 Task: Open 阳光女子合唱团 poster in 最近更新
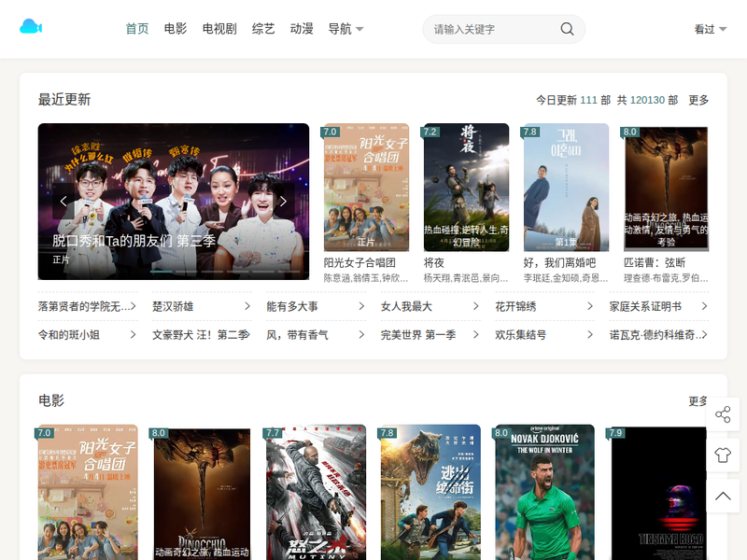(366, 188)
